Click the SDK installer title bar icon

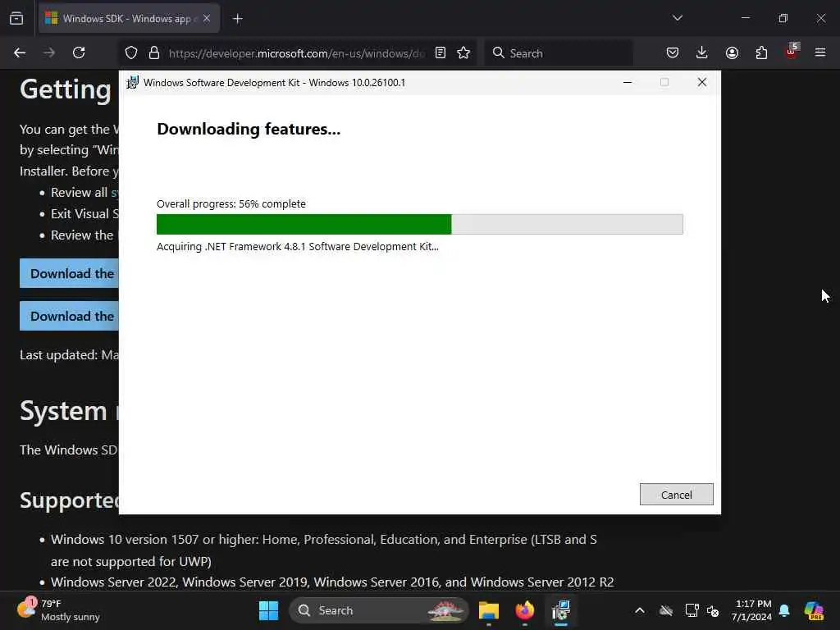pyautogui.click(x=132, y=83)
